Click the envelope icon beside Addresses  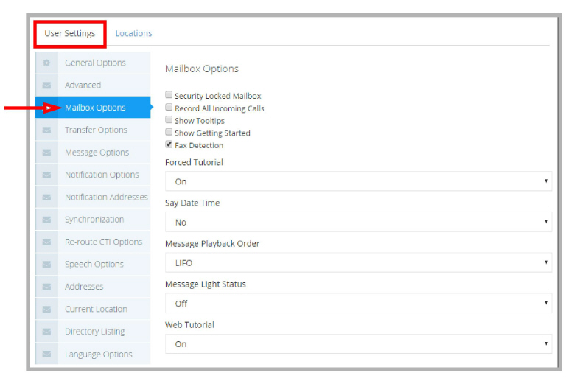(x=46, y=287)
